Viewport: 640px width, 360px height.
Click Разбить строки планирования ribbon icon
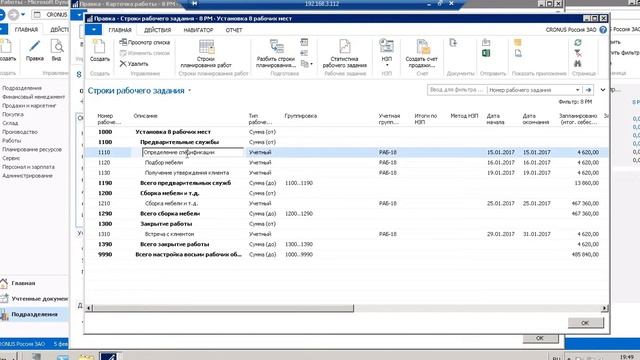pyautogui.click(x=276, y=53)
